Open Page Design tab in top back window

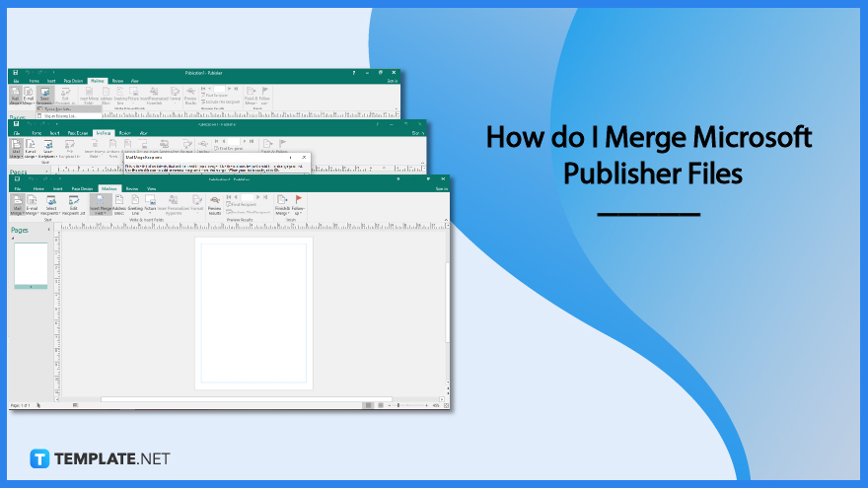point(73,81)
